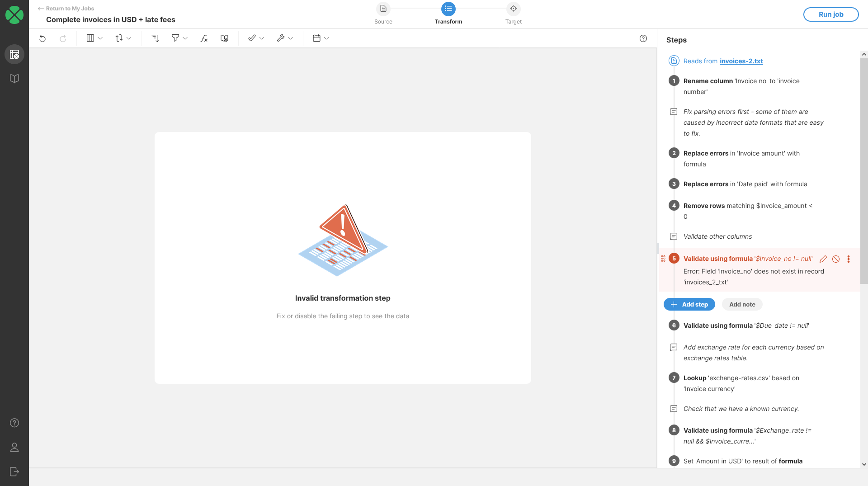The image size is (868, 486).
Task: Open the validate checkmark dropdown
Action: click(x=256, y=38)
